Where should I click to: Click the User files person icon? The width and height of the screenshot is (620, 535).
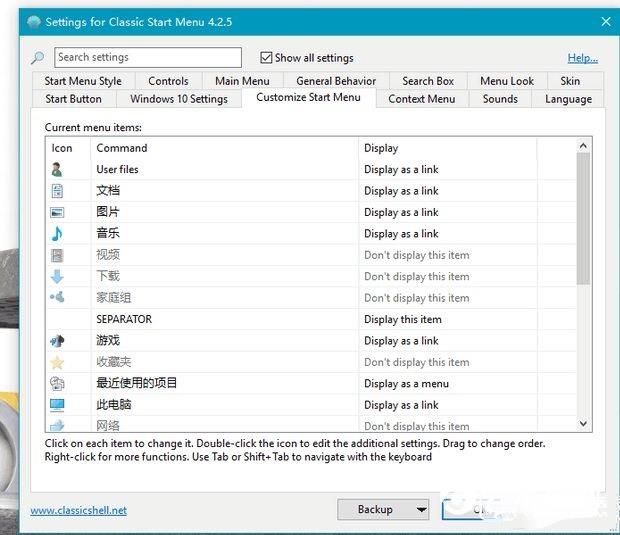point(57,170)
